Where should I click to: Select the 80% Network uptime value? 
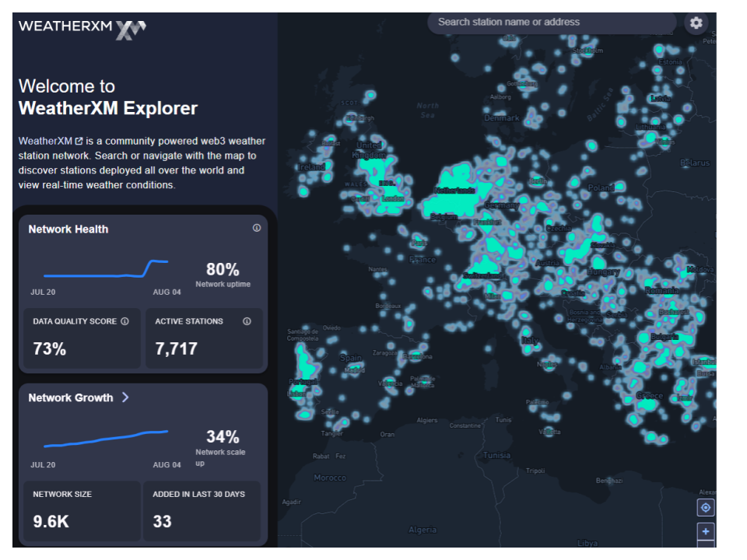(x=223, y=270)
